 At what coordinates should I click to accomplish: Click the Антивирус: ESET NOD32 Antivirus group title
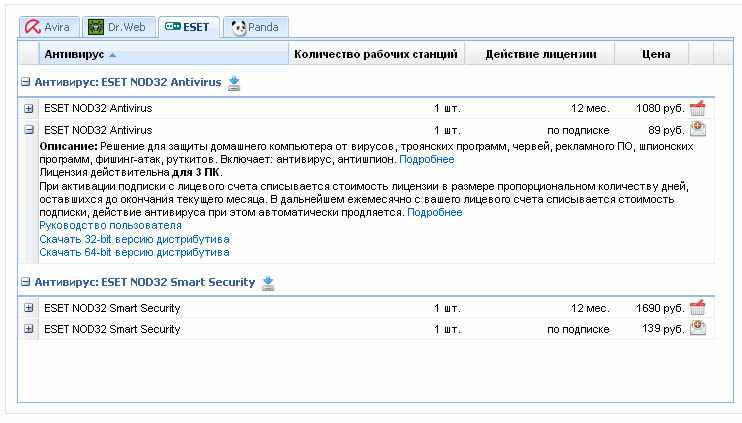(128, 82)
